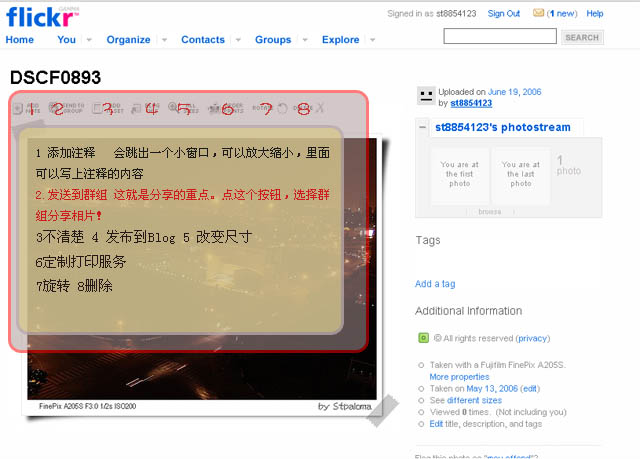Click the 'You are at the first photo' box
The height and width of the screenshot is (459, 640).
(x=460, y=174)
